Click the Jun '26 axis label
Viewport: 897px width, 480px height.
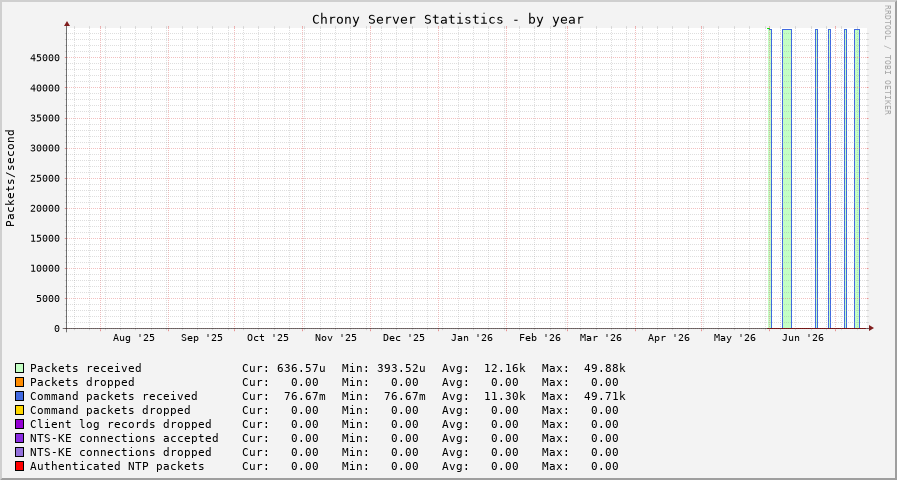[x=803, y=338]
